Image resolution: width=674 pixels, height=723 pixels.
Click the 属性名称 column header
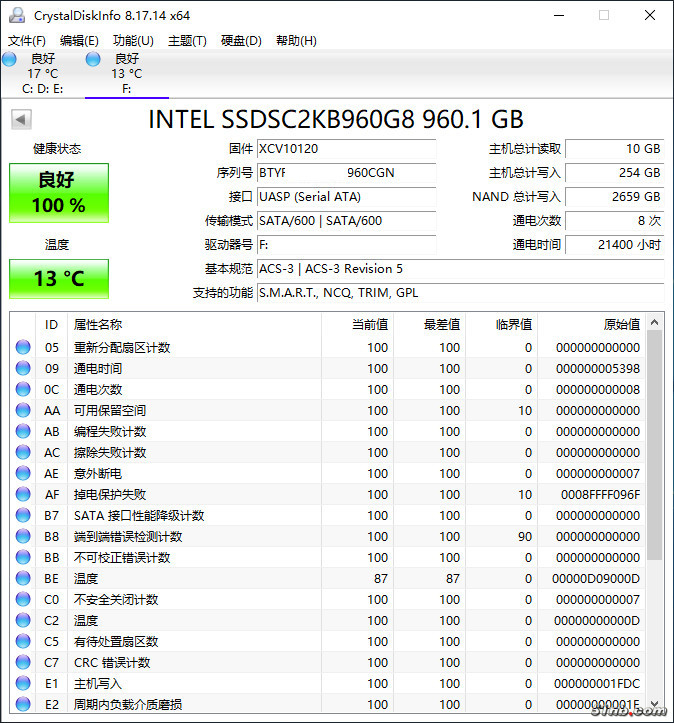click(194, 325)
